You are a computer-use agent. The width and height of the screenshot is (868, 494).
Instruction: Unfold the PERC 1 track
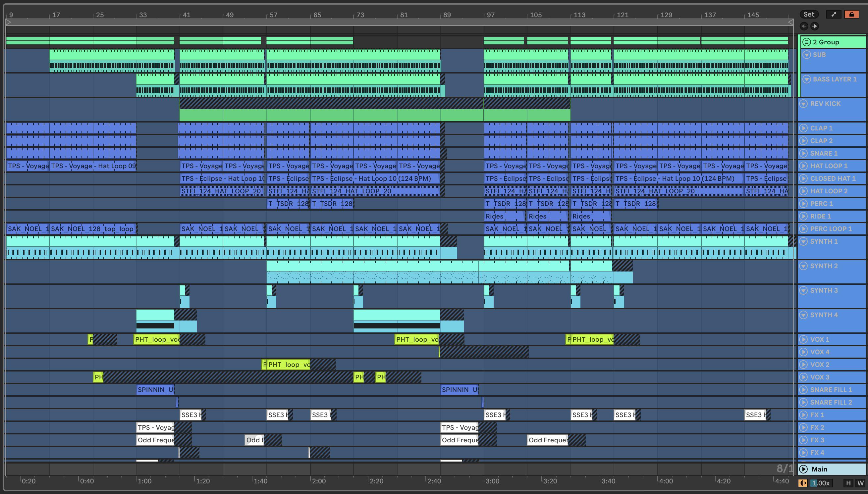click(x=803, y=204)
